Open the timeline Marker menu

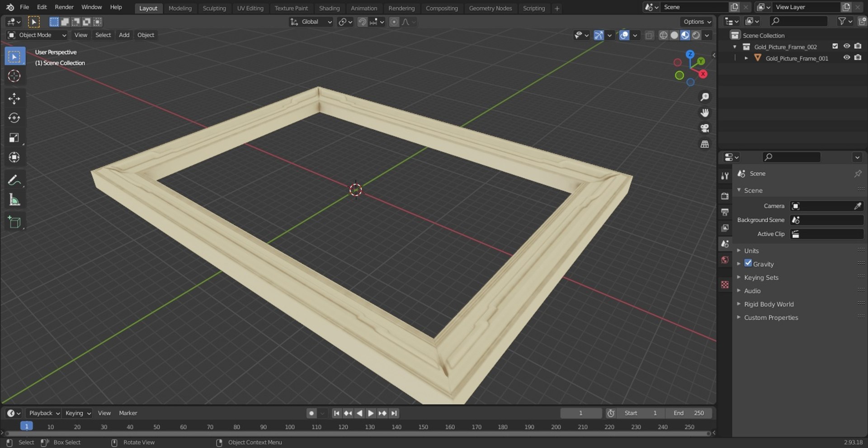pyautogui.click(x=128, y=413)
